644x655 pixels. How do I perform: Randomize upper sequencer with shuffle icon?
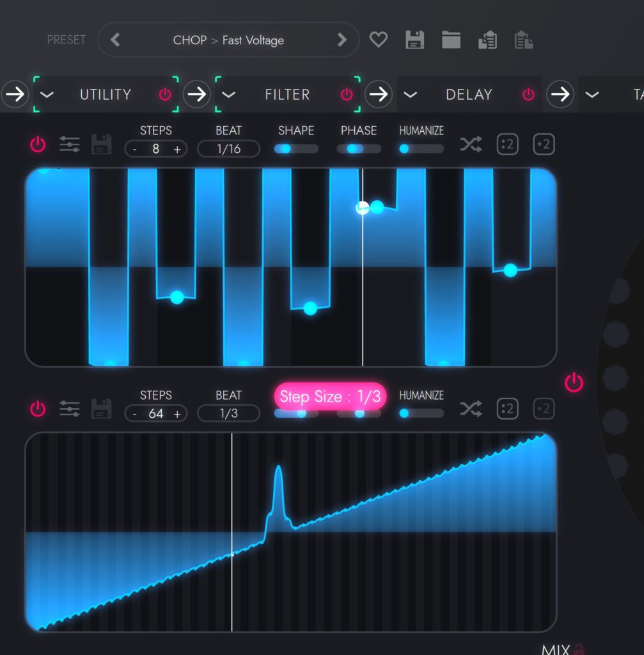471,145
